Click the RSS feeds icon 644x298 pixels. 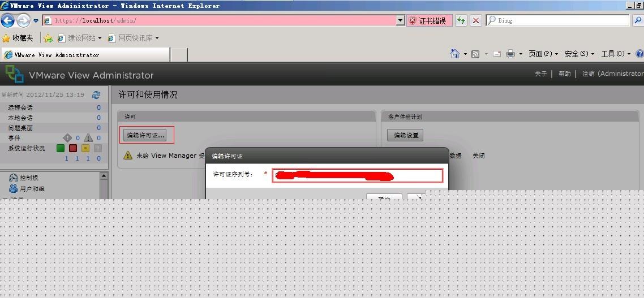pos(475,54)
